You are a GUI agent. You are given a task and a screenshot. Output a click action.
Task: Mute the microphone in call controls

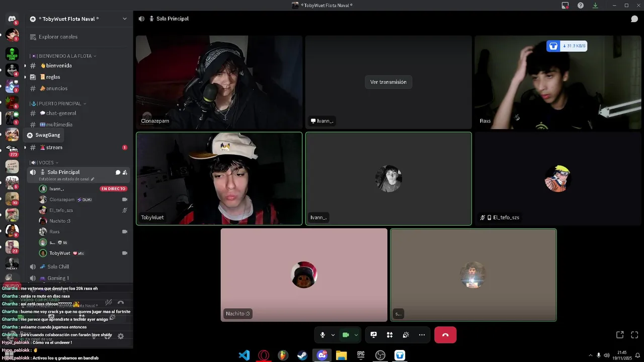(323, 335)
